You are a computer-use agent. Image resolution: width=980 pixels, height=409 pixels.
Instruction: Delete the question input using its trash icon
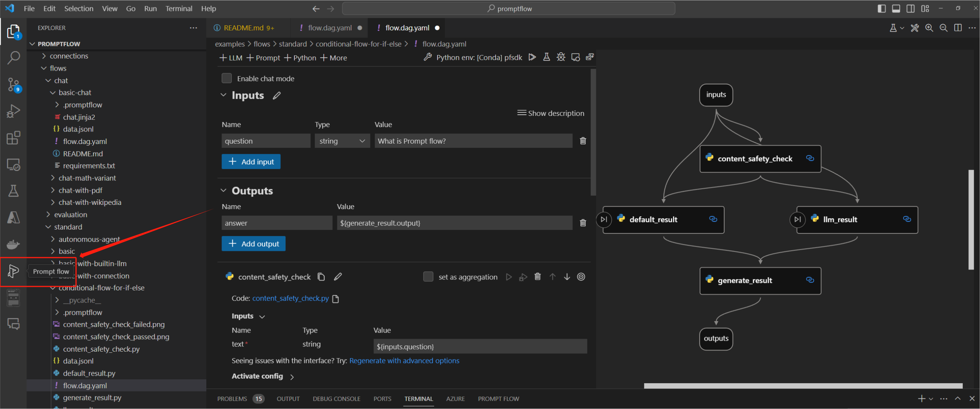pyautogui.click(x=583, y=141)
